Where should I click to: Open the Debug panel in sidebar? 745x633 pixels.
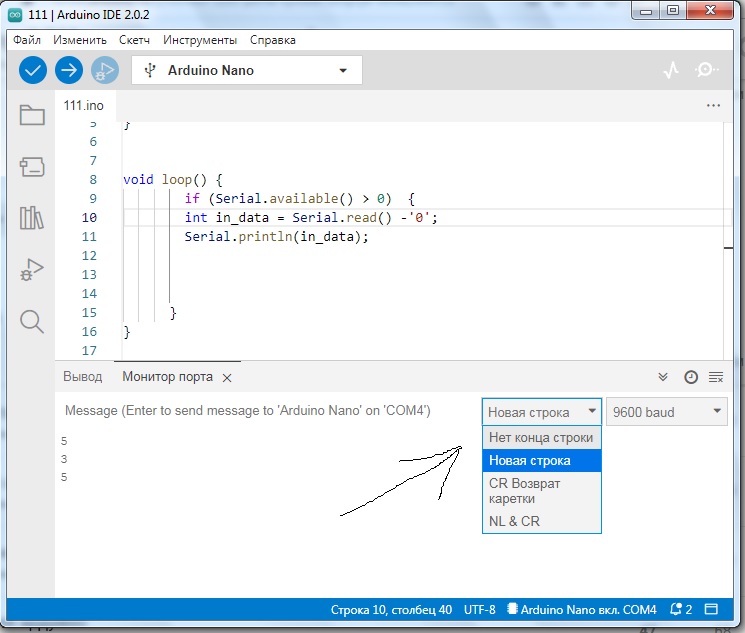click(32, 269)
